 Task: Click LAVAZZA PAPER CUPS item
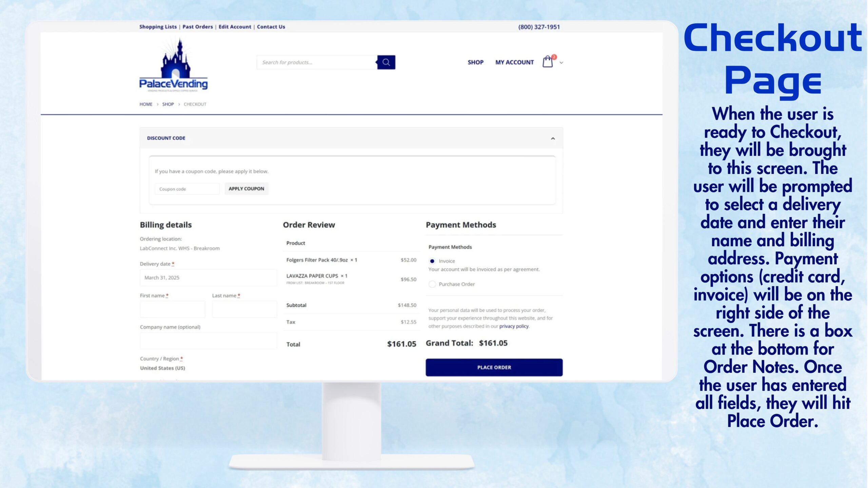point(312,276)
